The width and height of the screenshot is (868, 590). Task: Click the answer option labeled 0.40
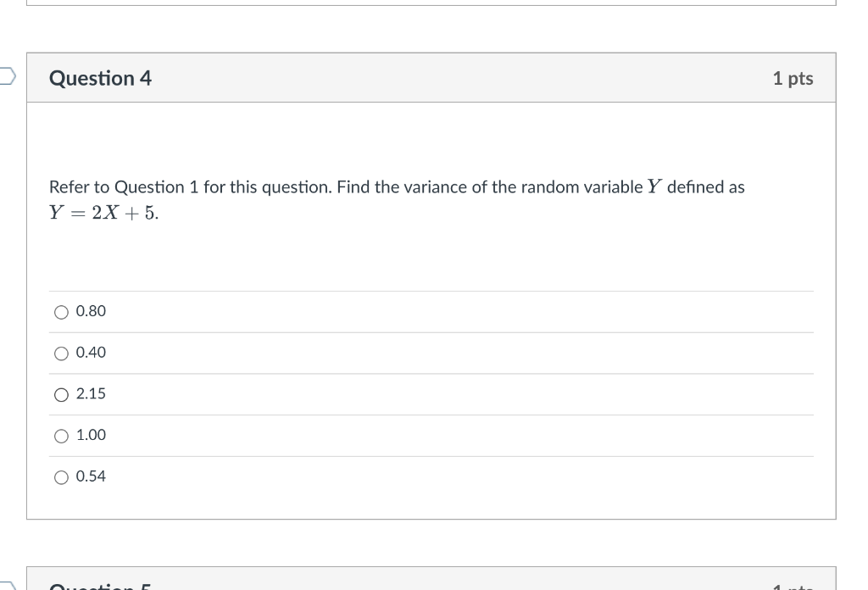tap(90, 353)
